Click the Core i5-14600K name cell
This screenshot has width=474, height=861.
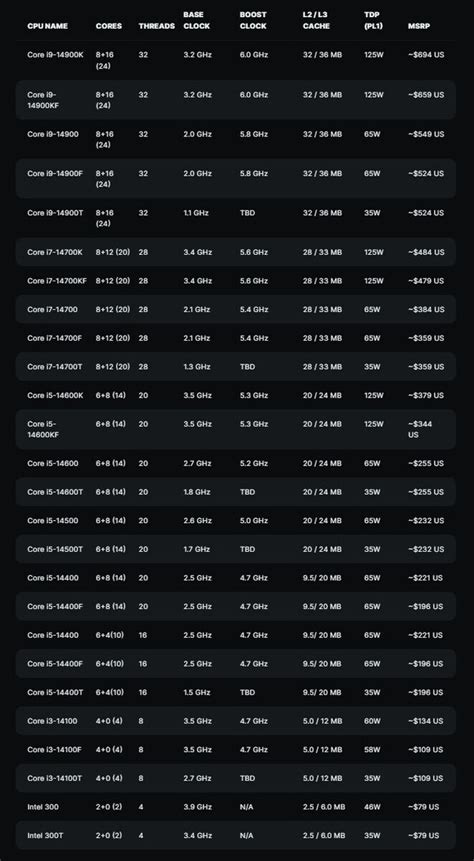pyautogui.click(x=55, y=395)
